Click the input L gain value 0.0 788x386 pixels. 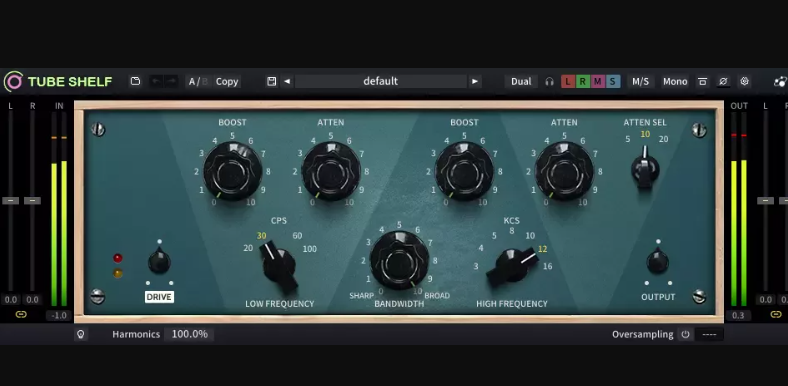click(x=11, y=300)
